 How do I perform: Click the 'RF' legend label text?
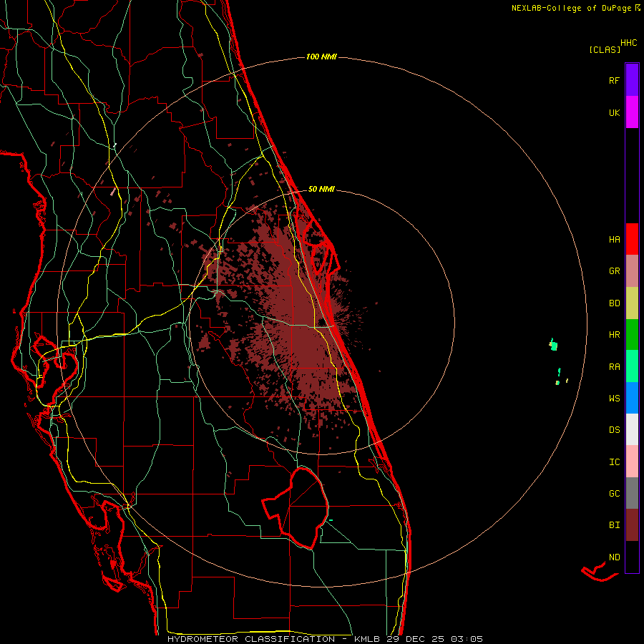tap(614, 80)
